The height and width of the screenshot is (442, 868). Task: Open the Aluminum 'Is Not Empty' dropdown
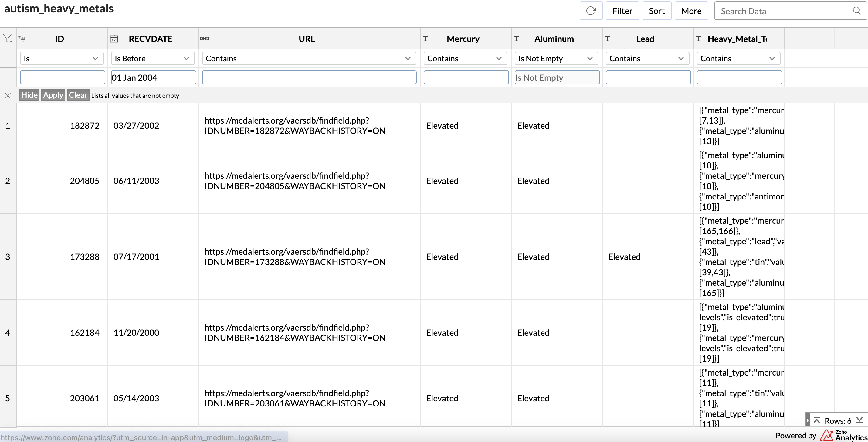click(x=556, y=58)
